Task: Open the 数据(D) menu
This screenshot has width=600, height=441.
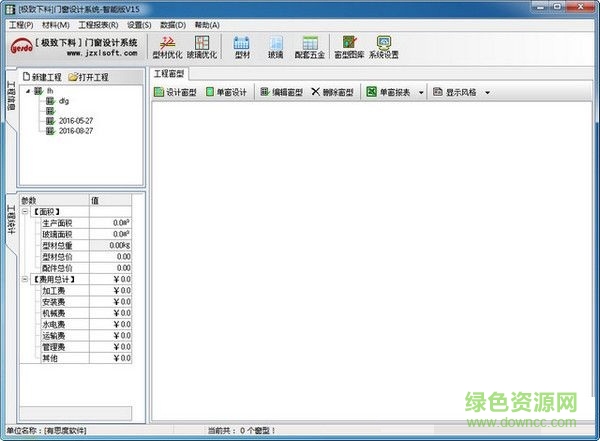Action: pos(173,25)
